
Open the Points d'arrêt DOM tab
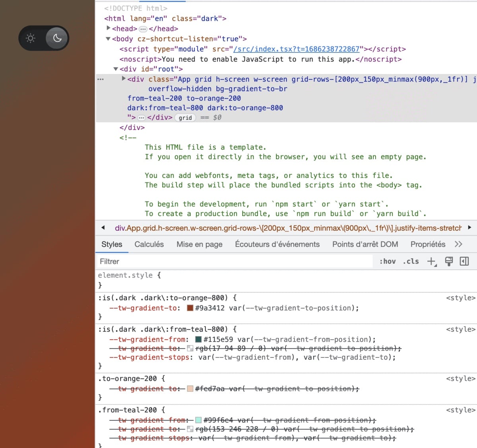pos(365,244)
